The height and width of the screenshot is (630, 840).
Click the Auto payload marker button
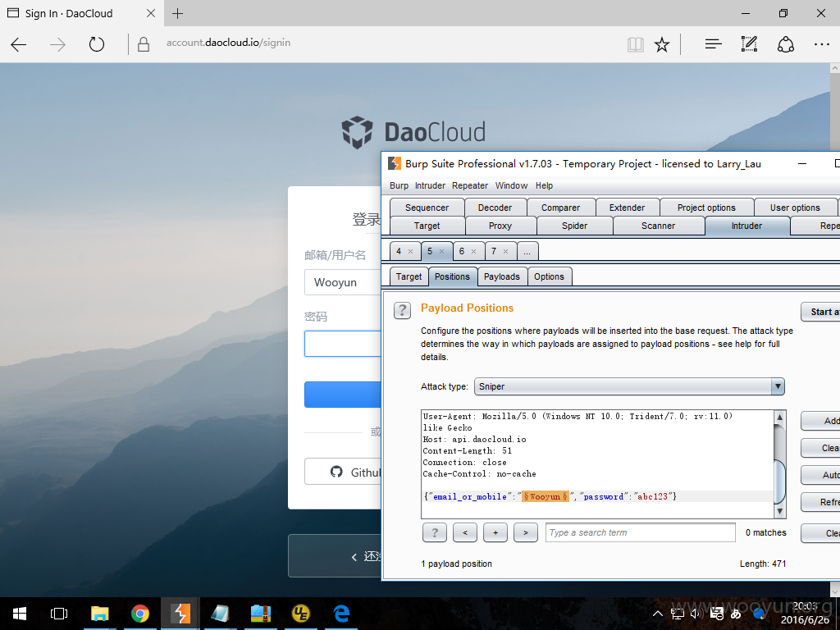[x=820, y=475]
